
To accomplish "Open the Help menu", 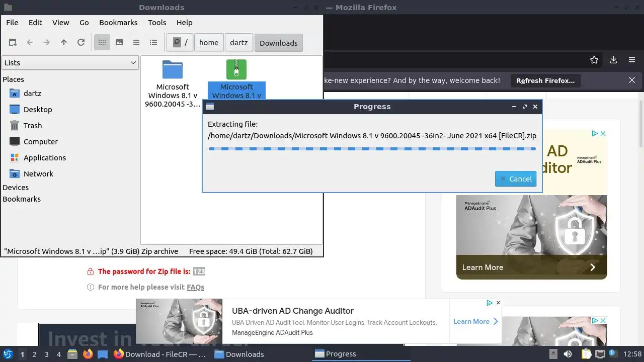I will 185,23.
